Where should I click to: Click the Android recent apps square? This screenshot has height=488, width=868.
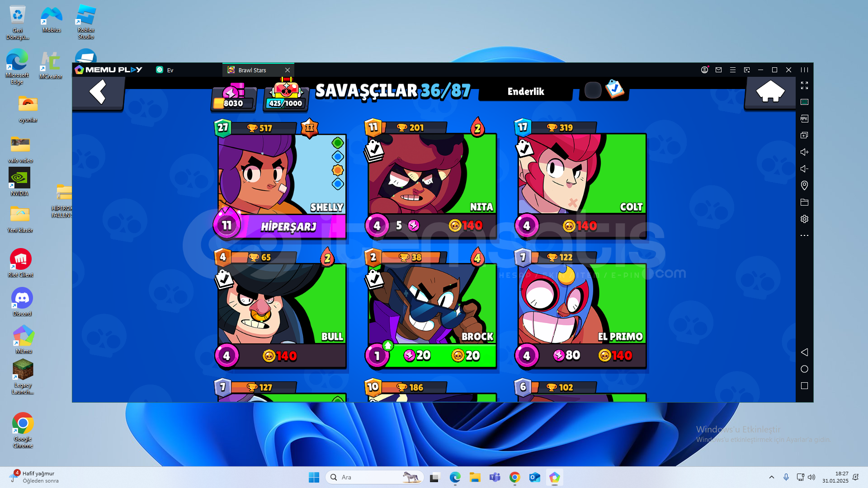point(804,386)
